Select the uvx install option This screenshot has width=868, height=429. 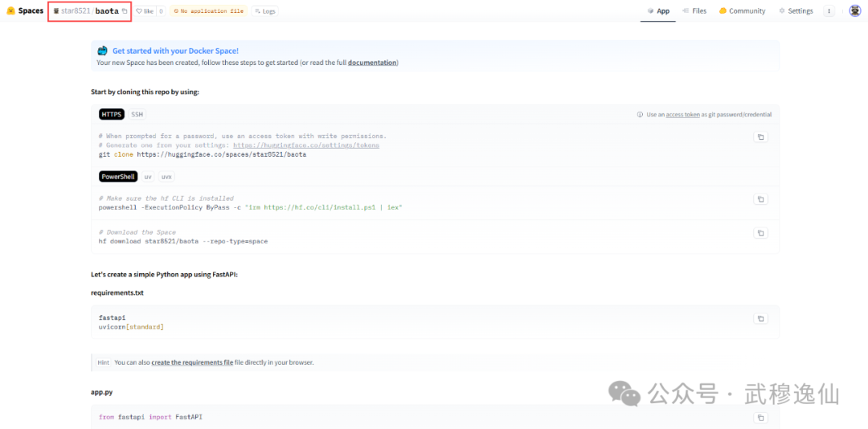pyautogui.click(x=166, y=177)
